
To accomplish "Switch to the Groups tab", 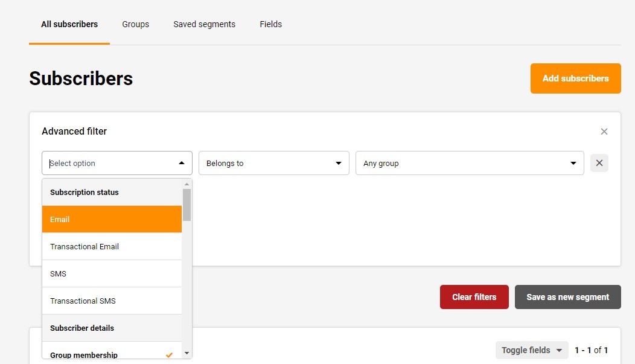I will 135,24.
